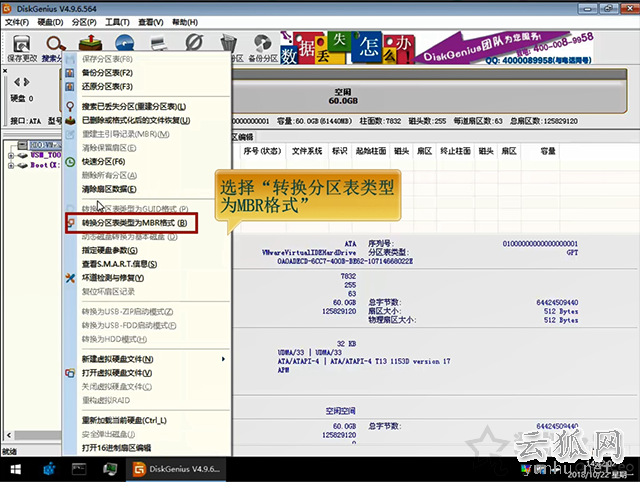Image resolution: width=640 pixels, height=482 pixels.
Task: Click the blue gear taskbar icon
Action: point(49,469)
